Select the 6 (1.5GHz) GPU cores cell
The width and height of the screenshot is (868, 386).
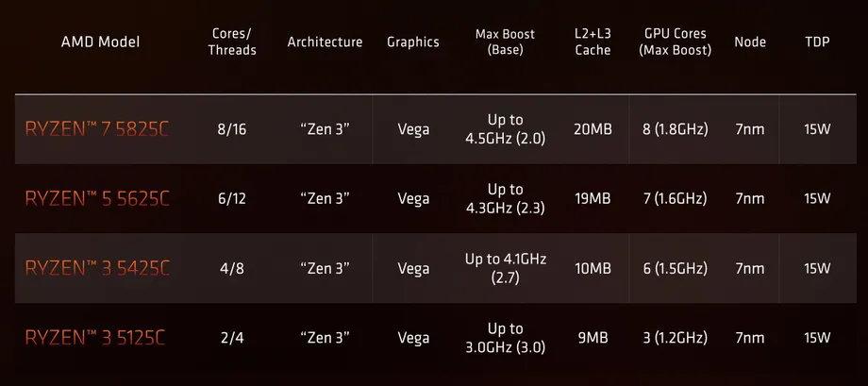(675, 269)
